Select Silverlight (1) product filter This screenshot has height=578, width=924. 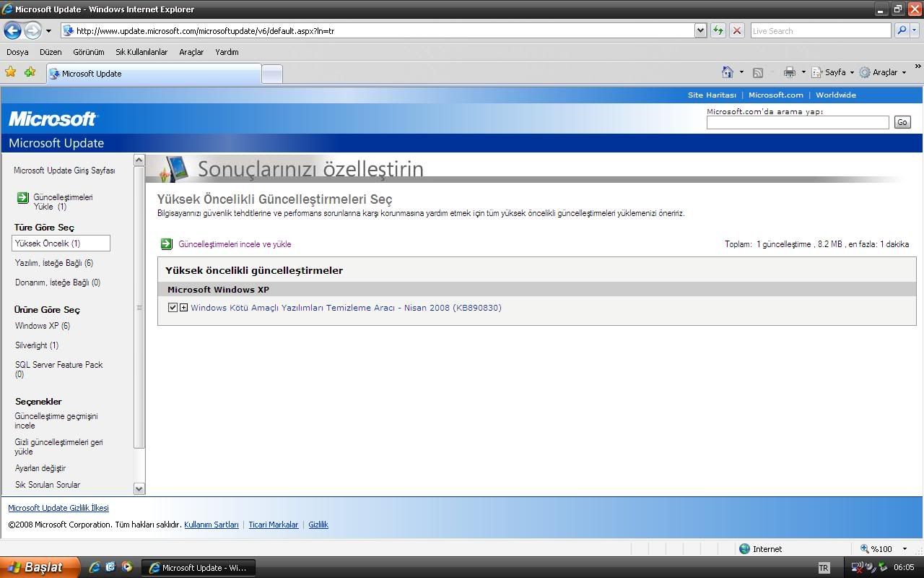point(37,345)
